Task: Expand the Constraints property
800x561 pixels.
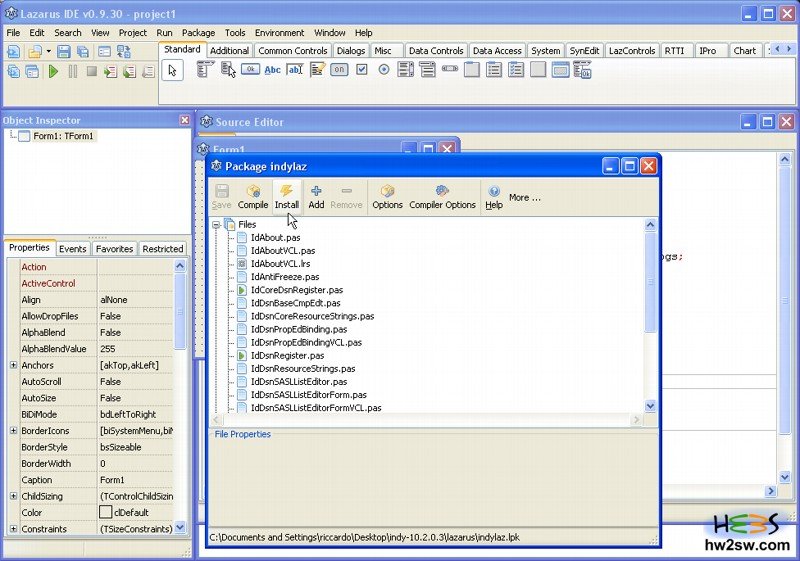Action: [13, 529]
